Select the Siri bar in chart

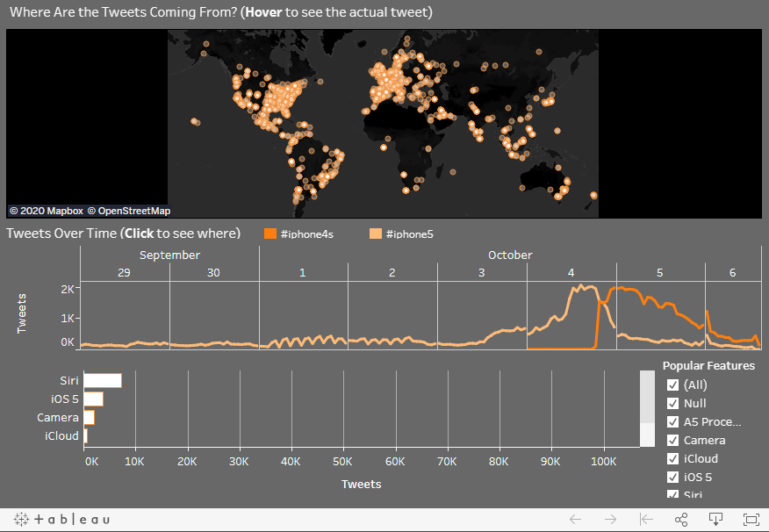tap(103, 380)
